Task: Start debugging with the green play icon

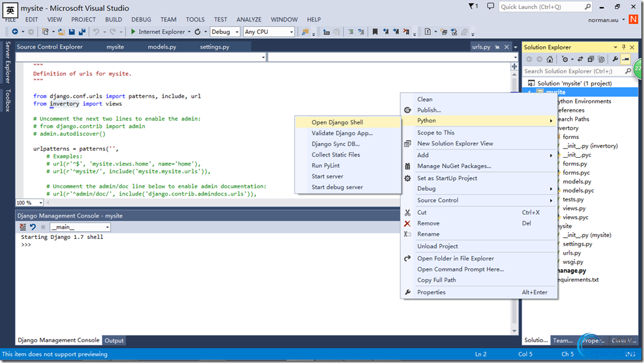Action: coord(133,32)
